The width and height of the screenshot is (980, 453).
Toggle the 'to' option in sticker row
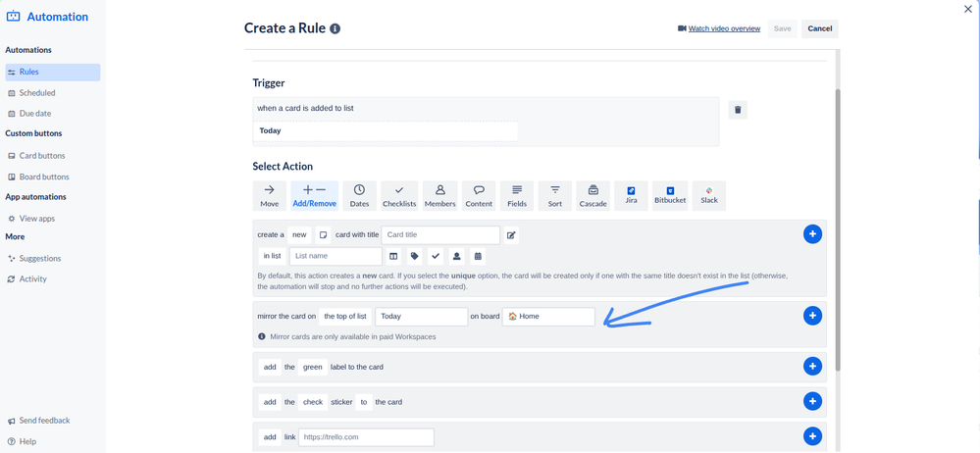[364, 402]
